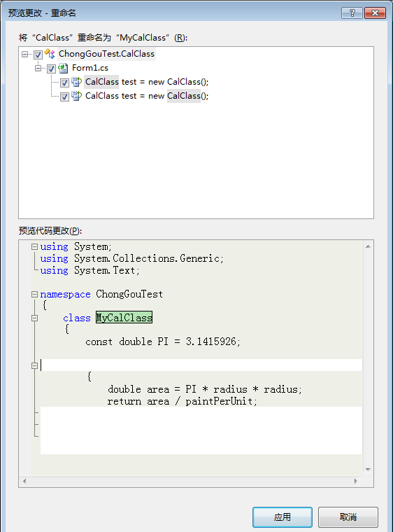
Task: Click 'return area / paintPerUnit;' code line
Action: 183,401
